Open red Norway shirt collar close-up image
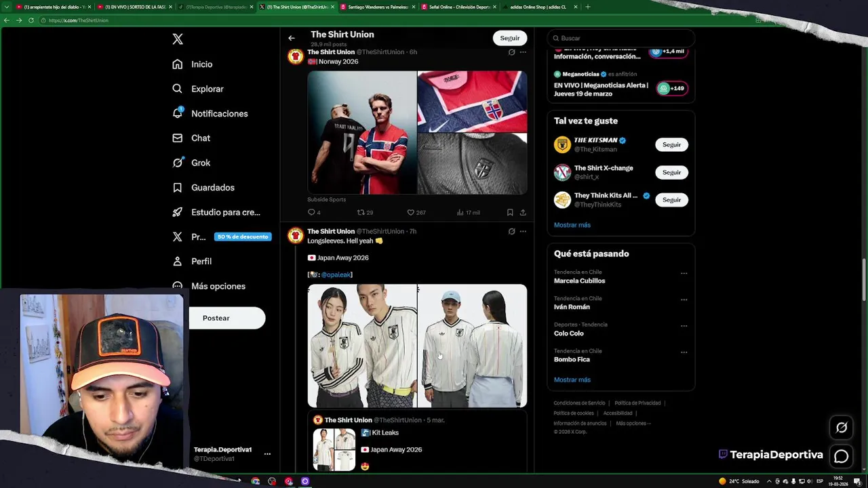This screenshot has width=868, height=488. pyautogui.click(x=472, y=102)
